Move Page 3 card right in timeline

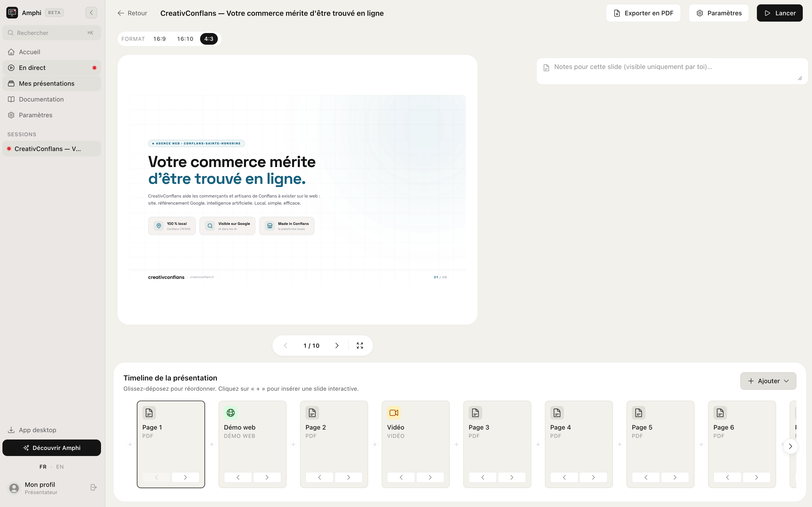[512, 477]
